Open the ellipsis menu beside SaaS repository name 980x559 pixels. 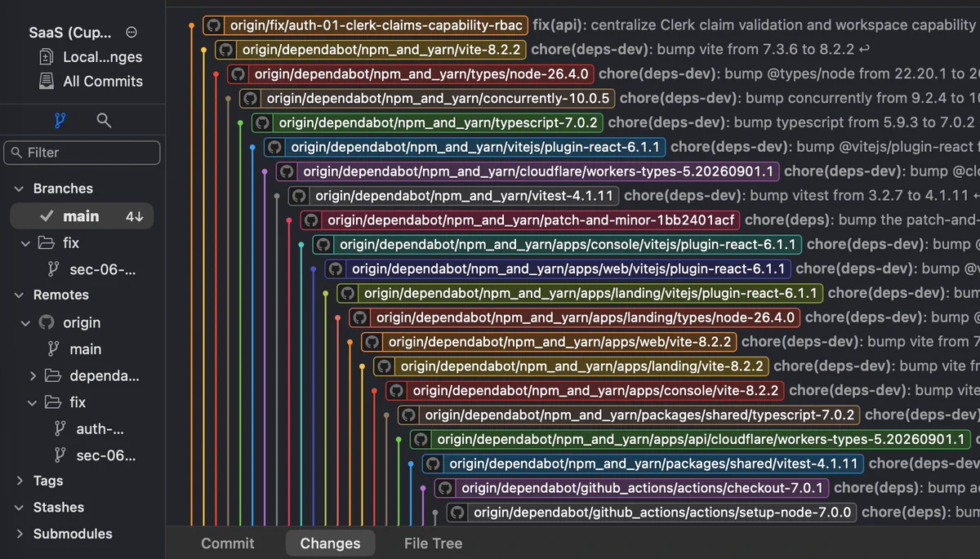pos(132,33)
